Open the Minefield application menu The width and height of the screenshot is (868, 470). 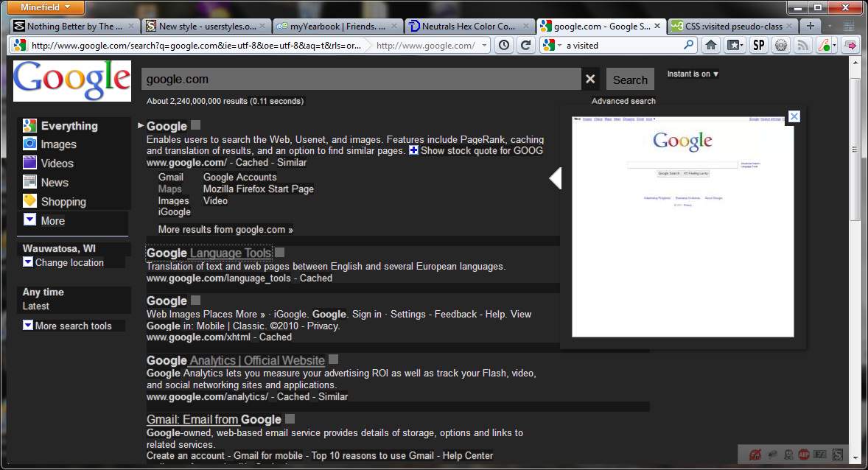coord(46,7)
